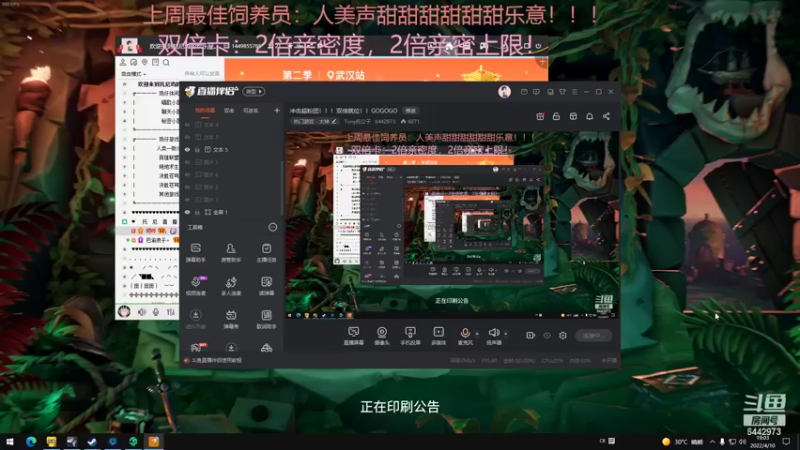Open Microsoft Edge from the taskbar
Image resolution: width=800 pixels, height=450 pixels.
[31, 441]
